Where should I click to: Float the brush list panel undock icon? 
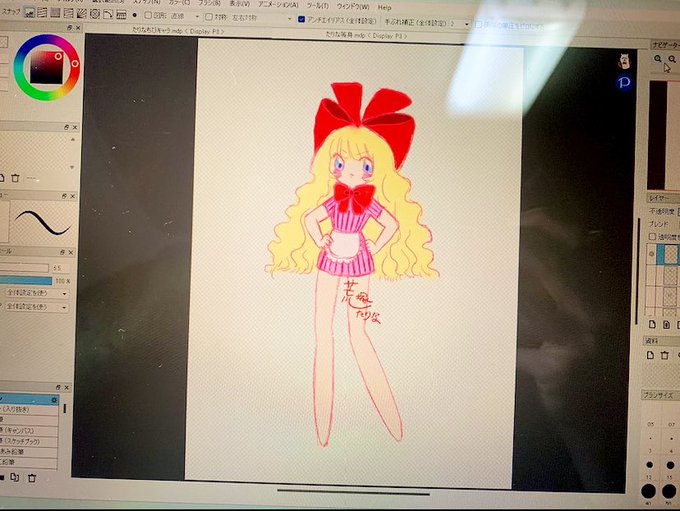pos(58,387)
